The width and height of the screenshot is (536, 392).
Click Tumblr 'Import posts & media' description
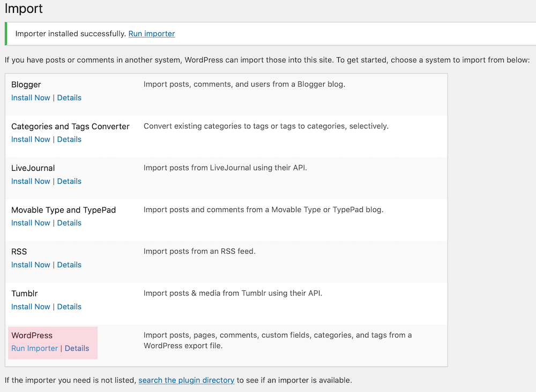tap(233, 293)
